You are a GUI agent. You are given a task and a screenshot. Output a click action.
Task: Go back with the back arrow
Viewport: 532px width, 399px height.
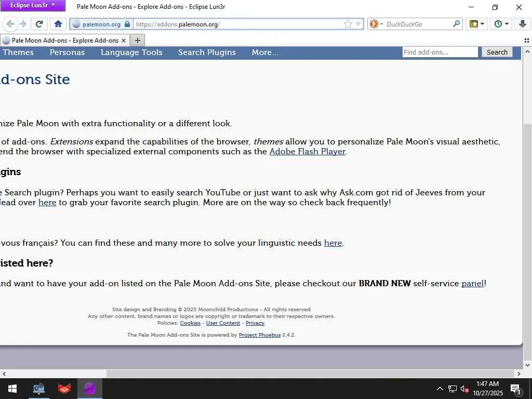click(x=10, y=24)
